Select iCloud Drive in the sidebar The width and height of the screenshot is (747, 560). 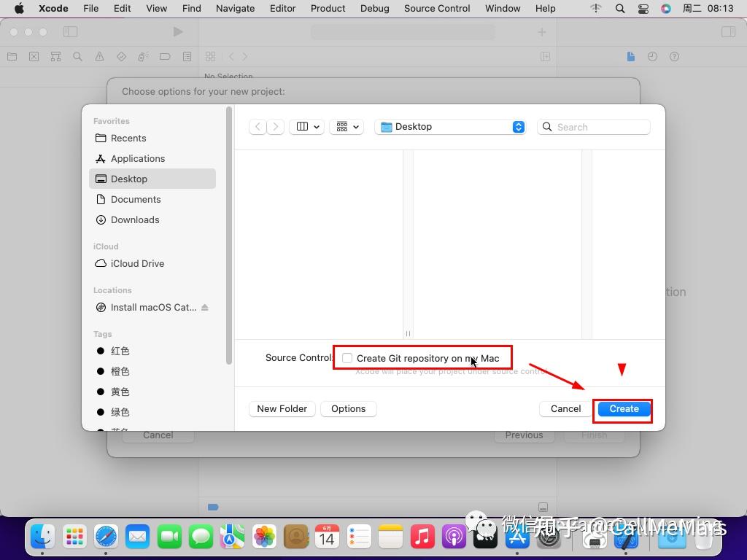point(152,263)
